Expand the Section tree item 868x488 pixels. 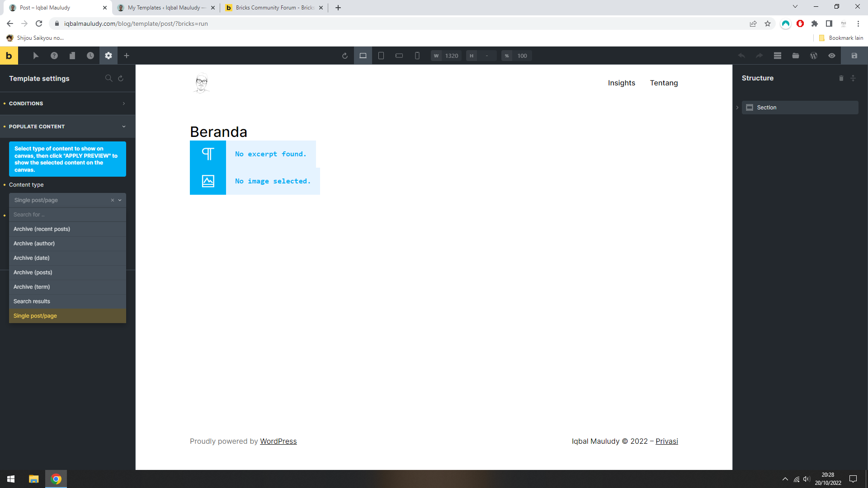click(737, 108)
